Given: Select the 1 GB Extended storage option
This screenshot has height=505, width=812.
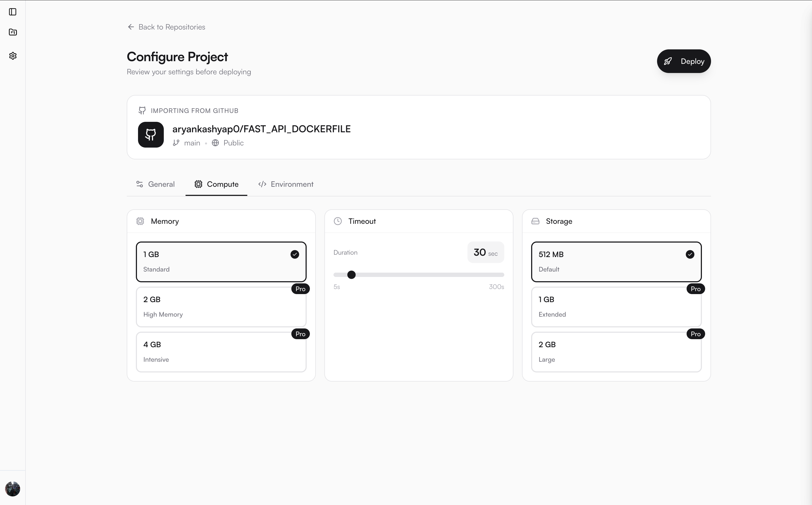Looking at the screenshot, I should (616, 306).
